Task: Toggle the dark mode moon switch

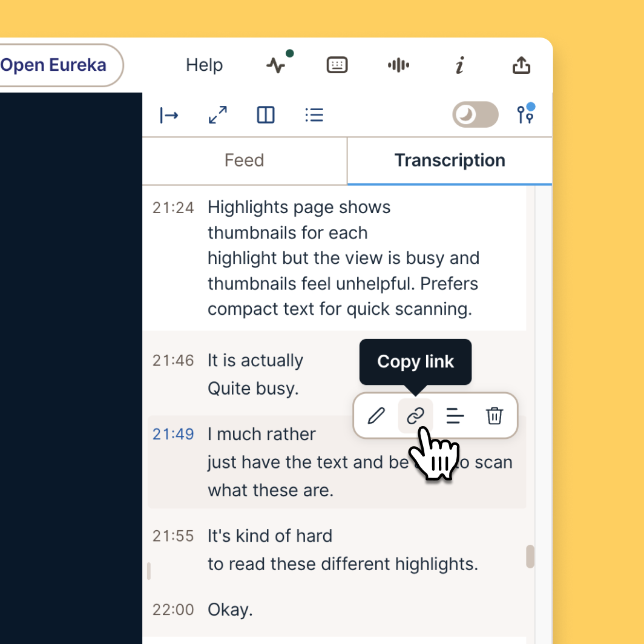Action: (475, 114)
